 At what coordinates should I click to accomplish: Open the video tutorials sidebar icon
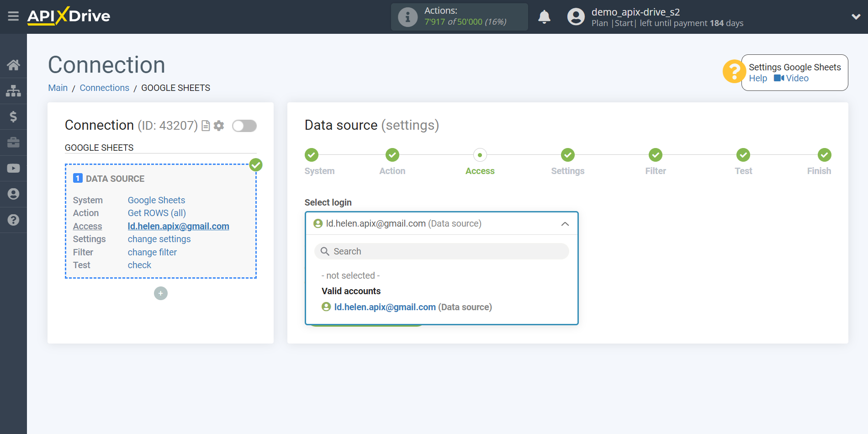point(13,168)
